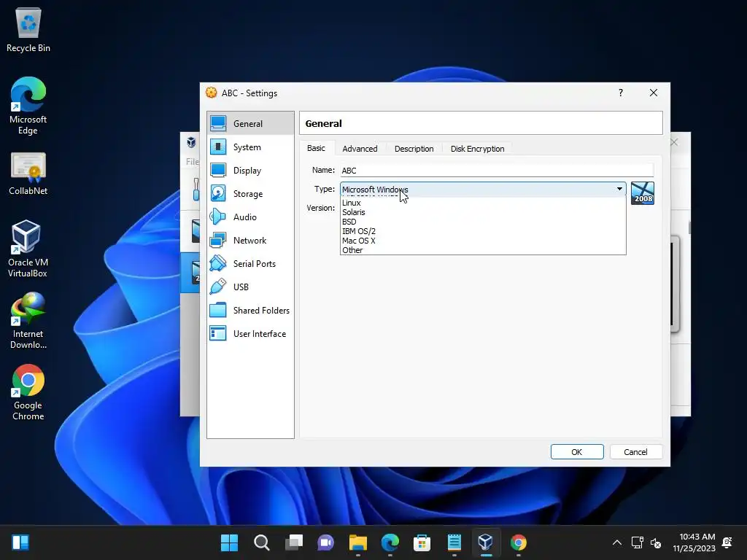Select Mac OS X from the Type list
747x560 pixels.
(x=483, y=241)
